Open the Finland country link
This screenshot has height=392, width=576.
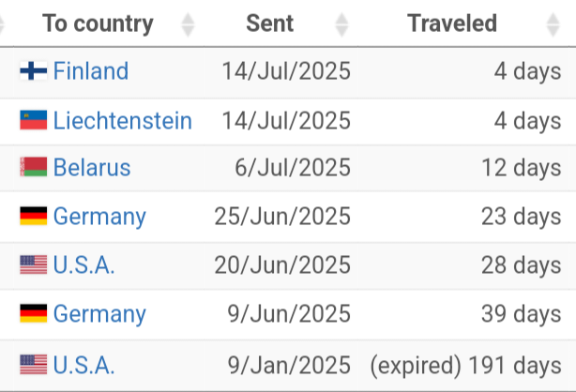click(91, 71)
